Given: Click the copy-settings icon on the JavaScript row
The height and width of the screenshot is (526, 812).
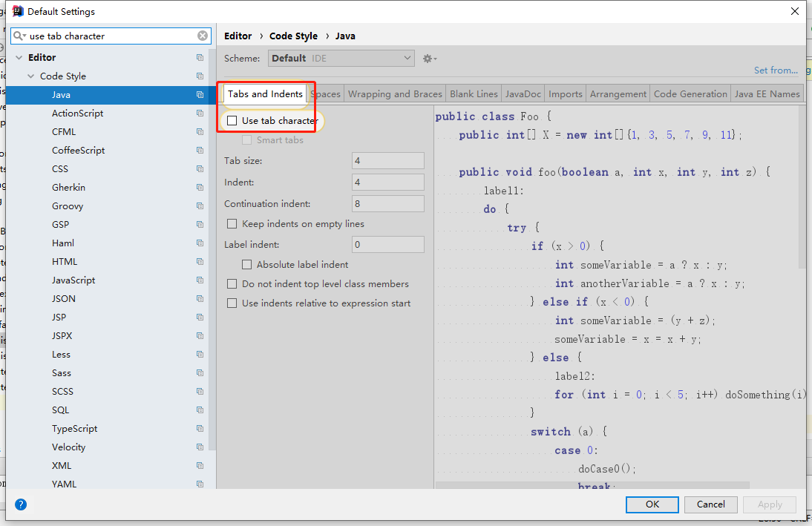Looking at the screenshot, I should [200, 280].
